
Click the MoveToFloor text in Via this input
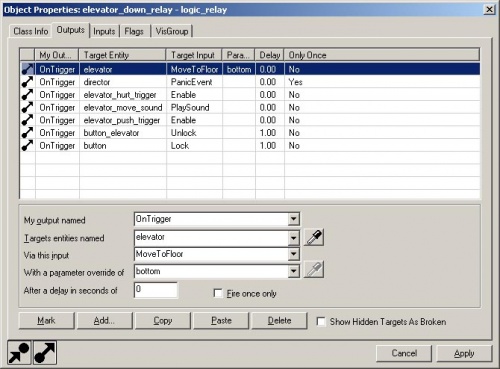159,254
